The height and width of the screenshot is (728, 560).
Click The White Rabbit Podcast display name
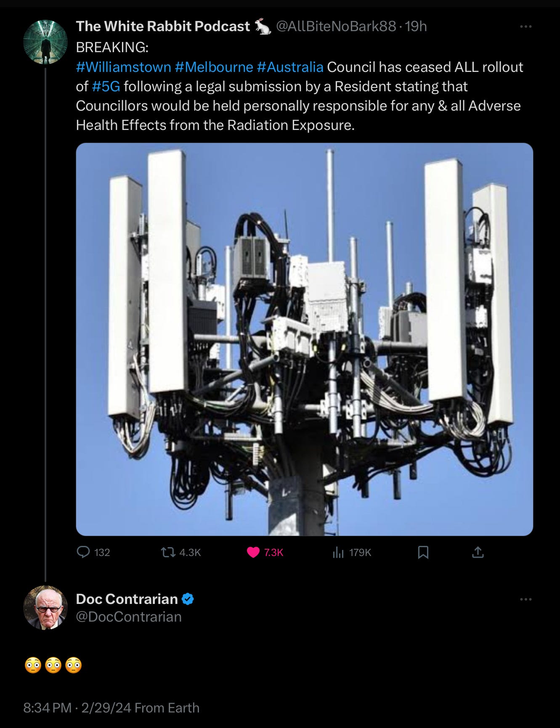(x=163, y=26)
